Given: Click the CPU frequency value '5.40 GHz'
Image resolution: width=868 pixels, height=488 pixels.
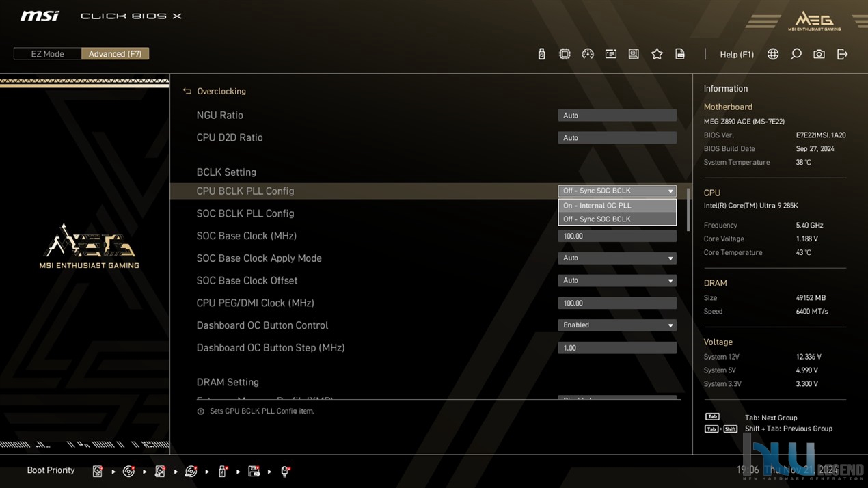Looking at the screenshot, I should coord(809,226).
